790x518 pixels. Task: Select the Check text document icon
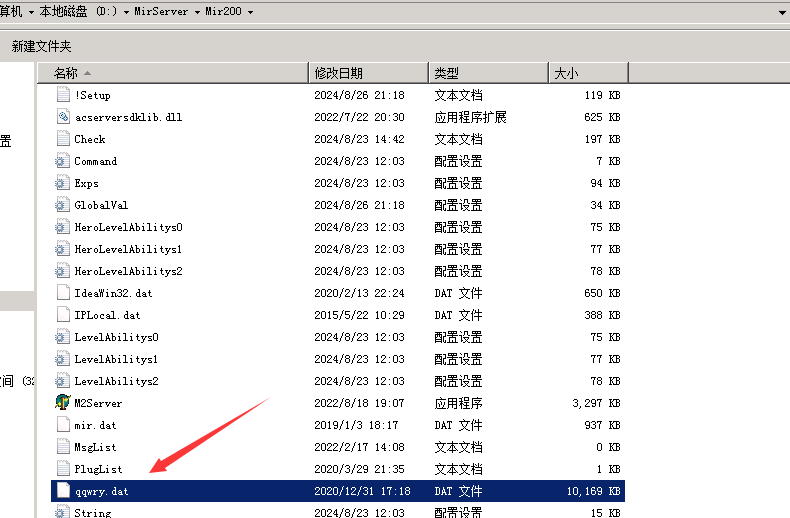coord(63,139)
